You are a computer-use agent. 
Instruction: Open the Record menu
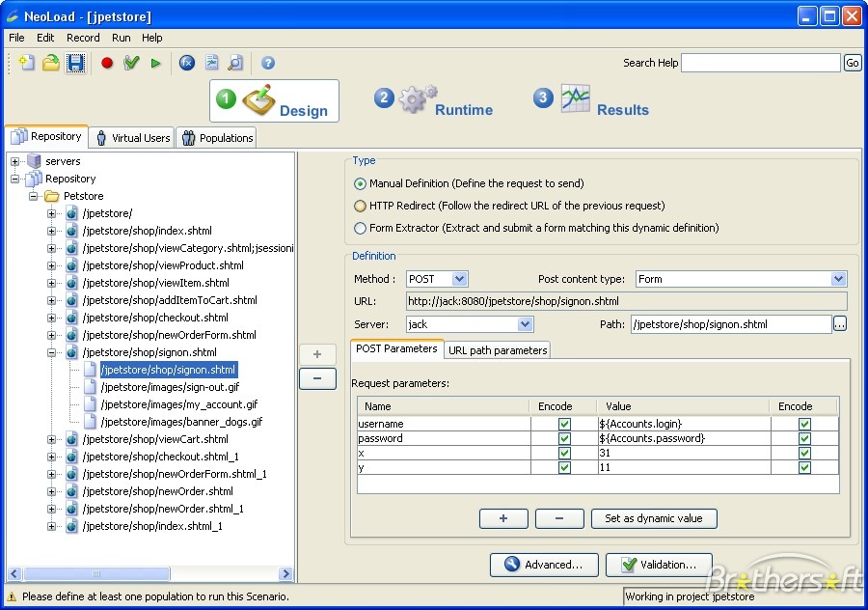pos(83,38)
